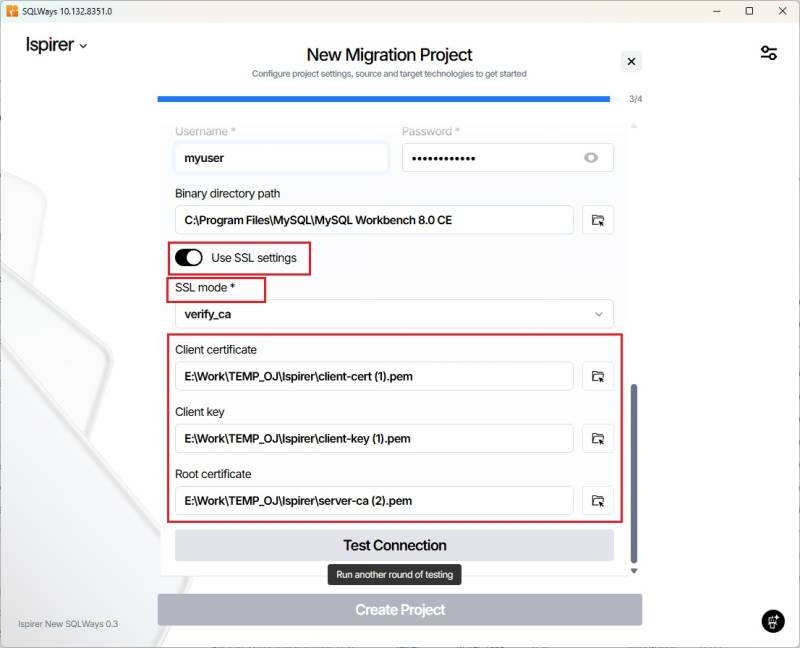Open the SSL mode dropdown
The width and height of the screenshot is (800, 648).
[x=394, y=314]
